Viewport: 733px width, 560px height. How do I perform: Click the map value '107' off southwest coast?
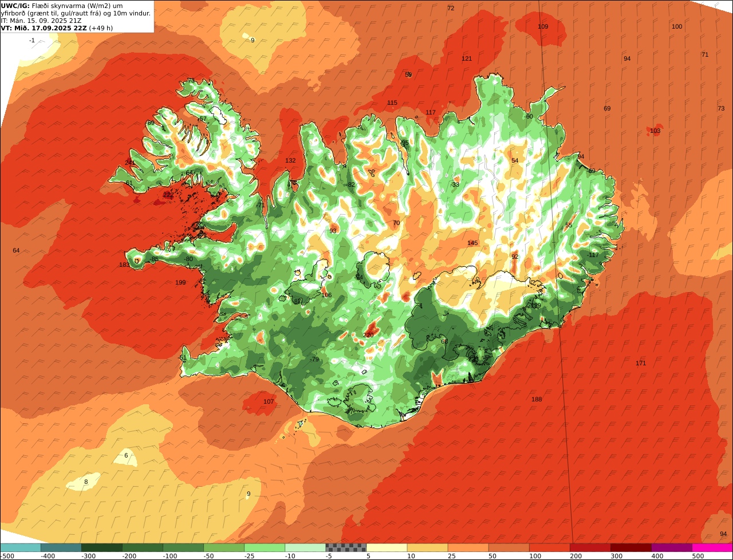point(269,402)
